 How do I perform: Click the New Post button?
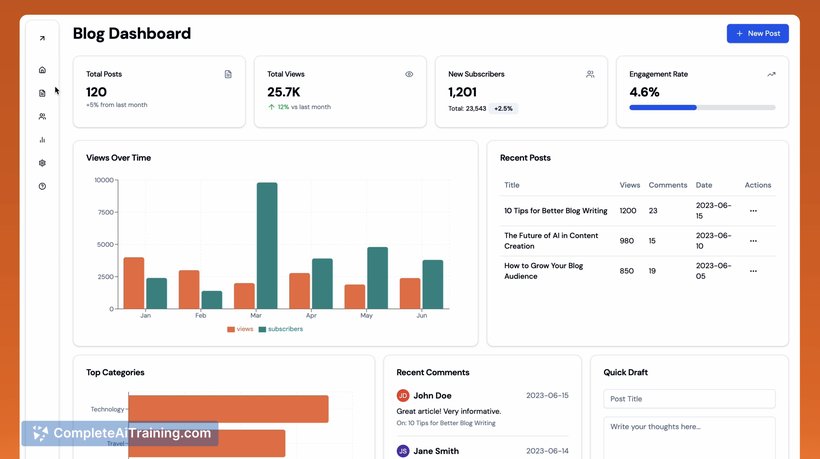[x=757, y=33]
